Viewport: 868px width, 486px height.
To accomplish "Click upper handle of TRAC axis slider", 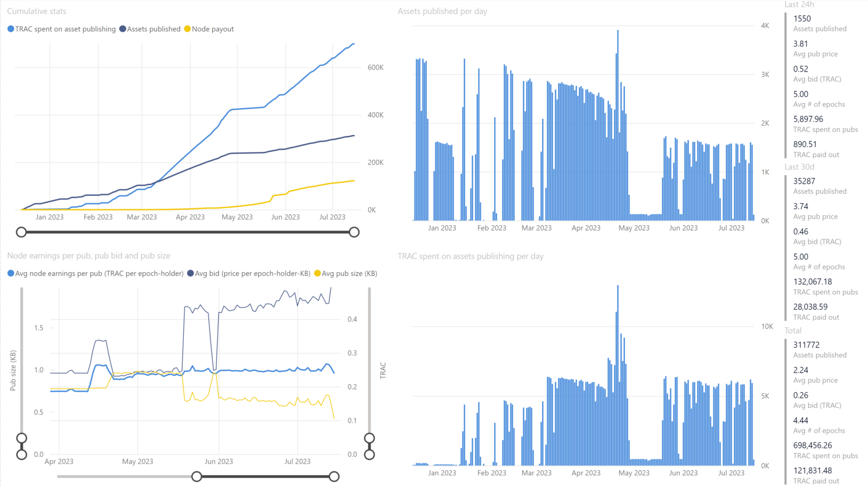I will point(369,438).
